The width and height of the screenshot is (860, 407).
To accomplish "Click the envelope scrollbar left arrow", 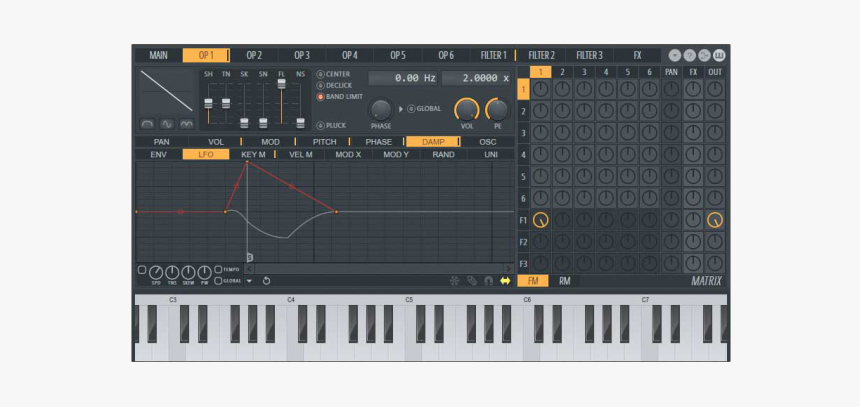I will tap(250, 269).
